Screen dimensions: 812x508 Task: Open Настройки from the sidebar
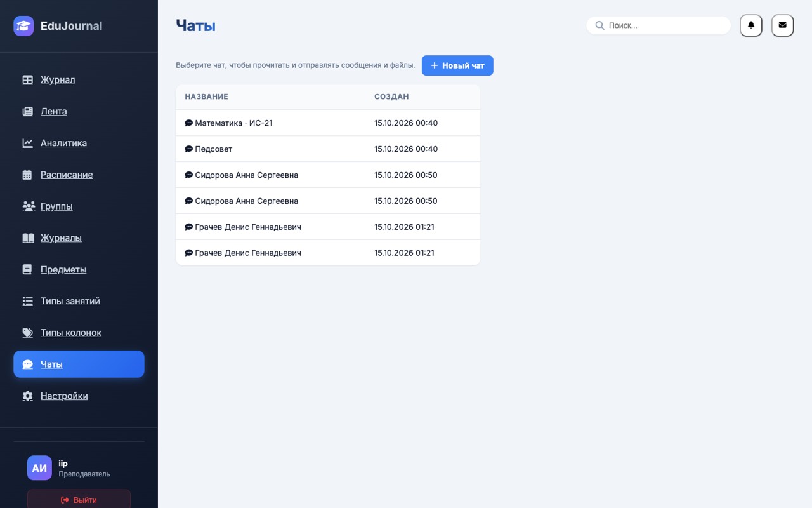click(x=79, y=396)
